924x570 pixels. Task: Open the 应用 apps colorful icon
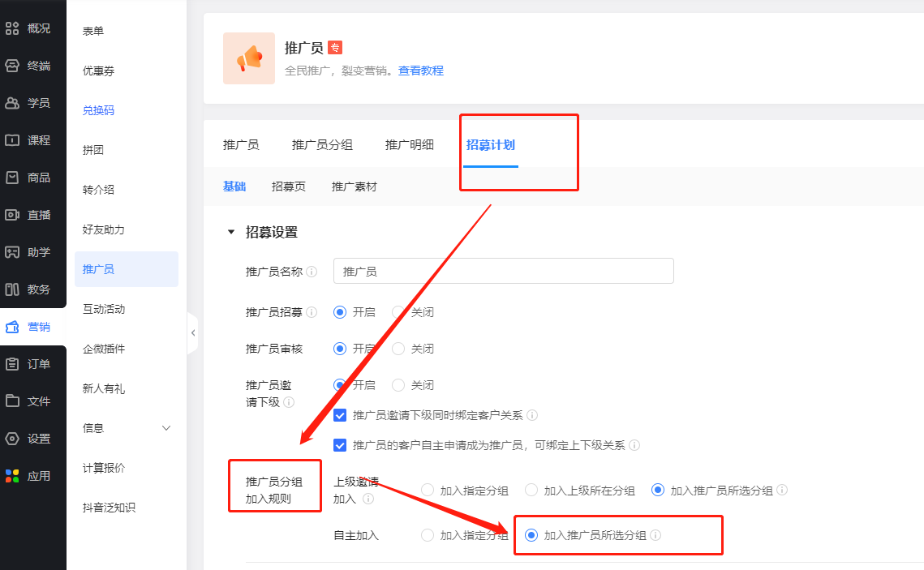[12, 476]
